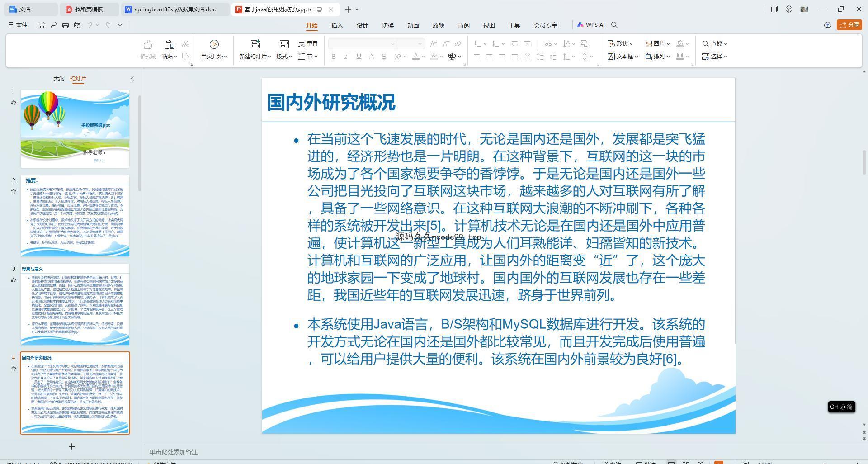Open the 文件 File menu

coord(18,25)
